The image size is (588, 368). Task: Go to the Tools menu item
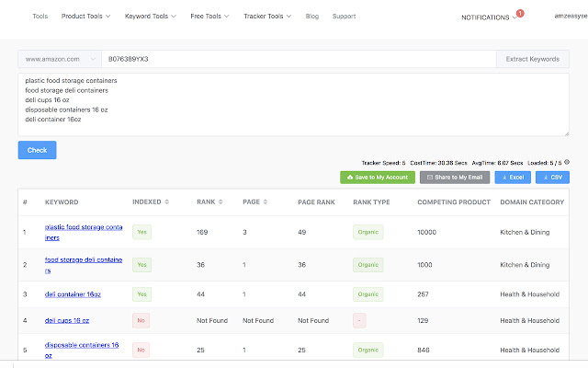[x=40, y=17]
